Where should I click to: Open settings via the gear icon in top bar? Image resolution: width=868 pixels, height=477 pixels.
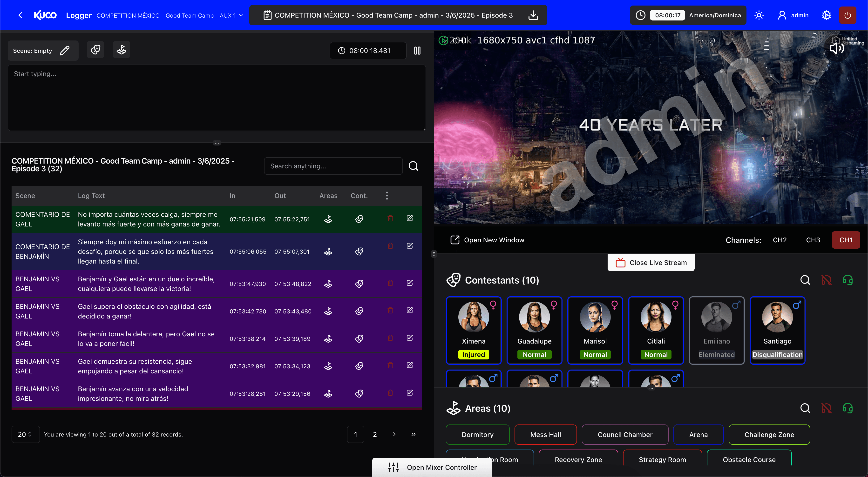tap(826, 15)
